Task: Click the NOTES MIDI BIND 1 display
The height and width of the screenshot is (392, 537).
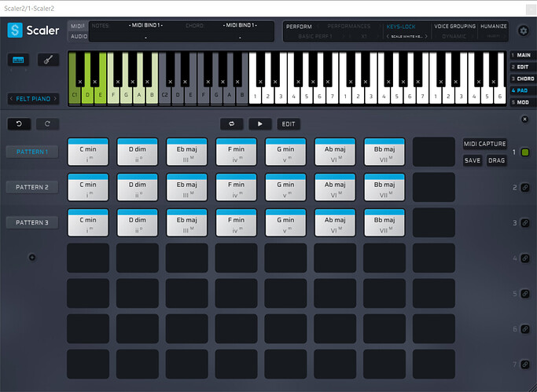Action: [x=146, y=25]
